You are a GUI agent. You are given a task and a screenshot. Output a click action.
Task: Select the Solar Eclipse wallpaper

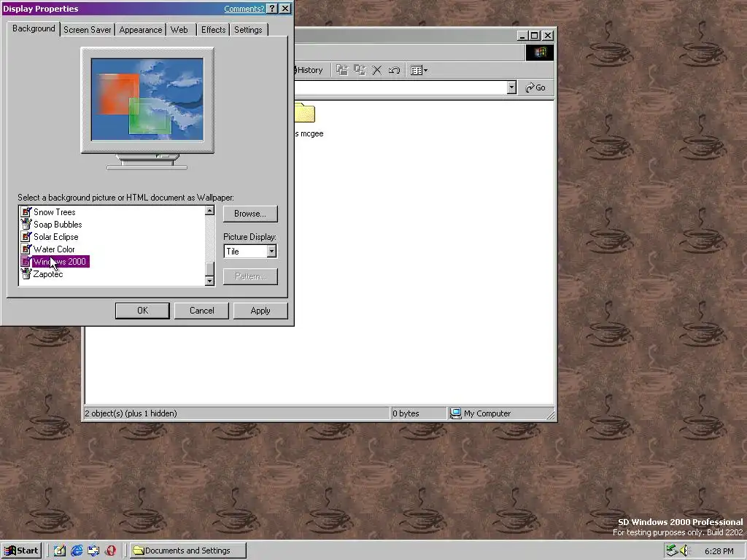[x=55, y=237]
